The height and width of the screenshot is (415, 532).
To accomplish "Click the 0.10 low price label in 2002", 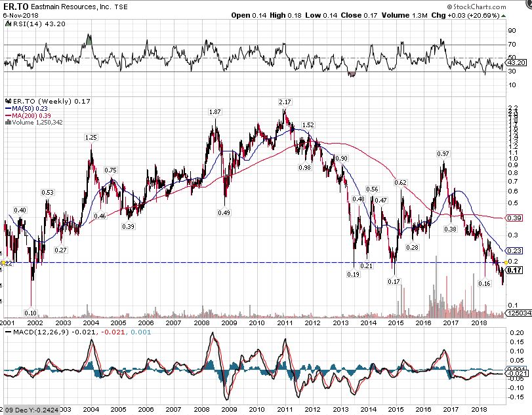I will click(x=31, y=313).
